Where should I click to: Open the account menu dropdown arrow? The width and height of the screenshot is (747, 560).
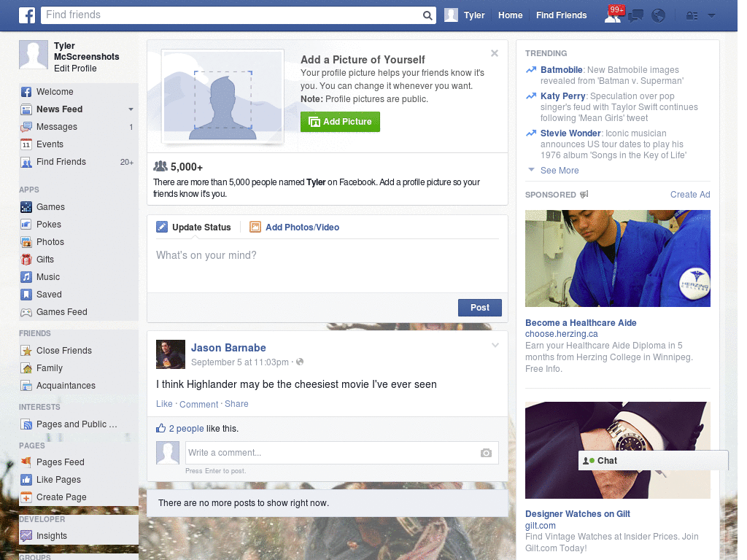(x=712, y=16)
